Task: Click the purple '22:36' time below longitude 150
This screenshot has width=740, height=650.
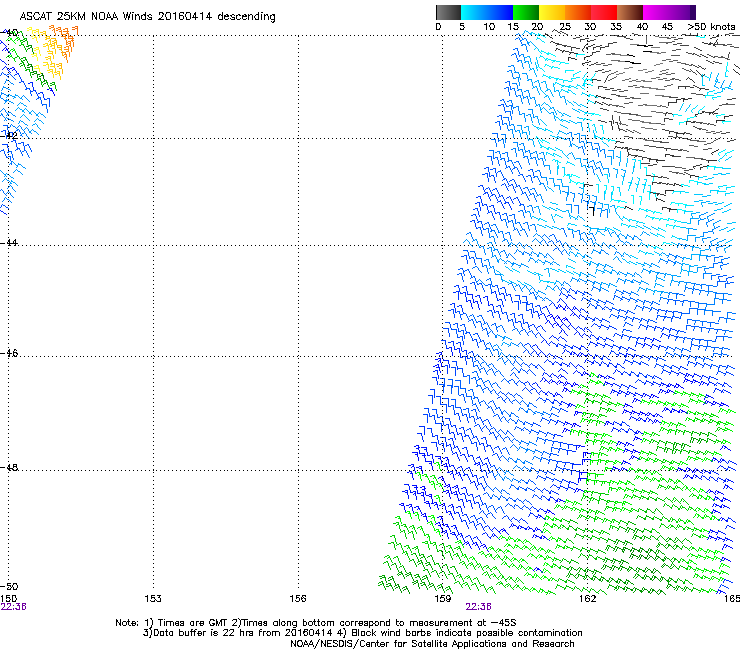Action: pos(14,607)
